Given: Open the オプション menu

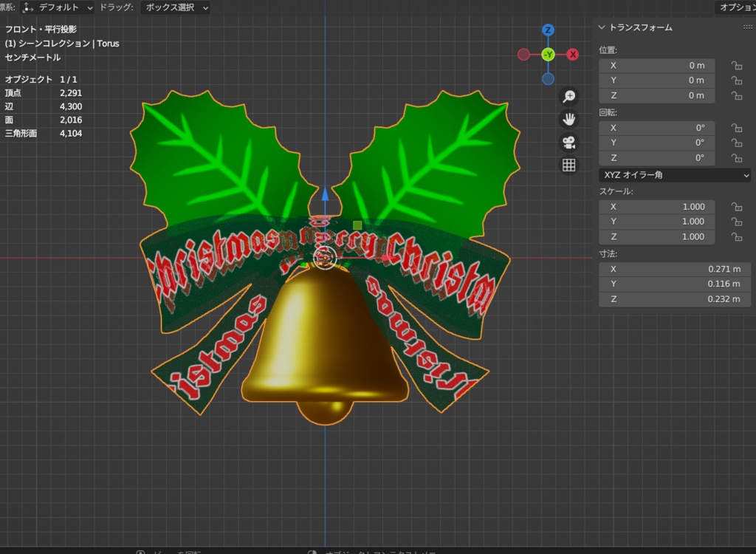Looking at the screenshot, I should 735,7.
